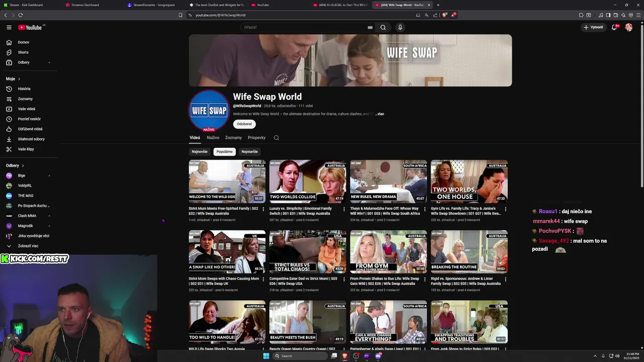This screenshot has height=362, width=644.
Task: Click the YouTube search magnifier button
Action: pos(383,27)
